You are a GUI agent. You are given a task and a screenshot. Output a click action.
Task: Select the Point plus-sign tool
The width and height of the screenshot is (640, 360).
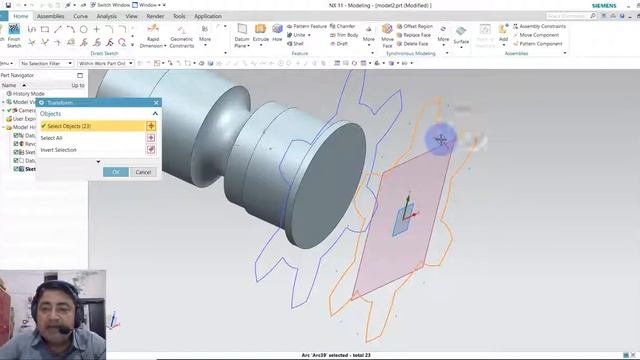pyautogui.click(x=96, y=29)
